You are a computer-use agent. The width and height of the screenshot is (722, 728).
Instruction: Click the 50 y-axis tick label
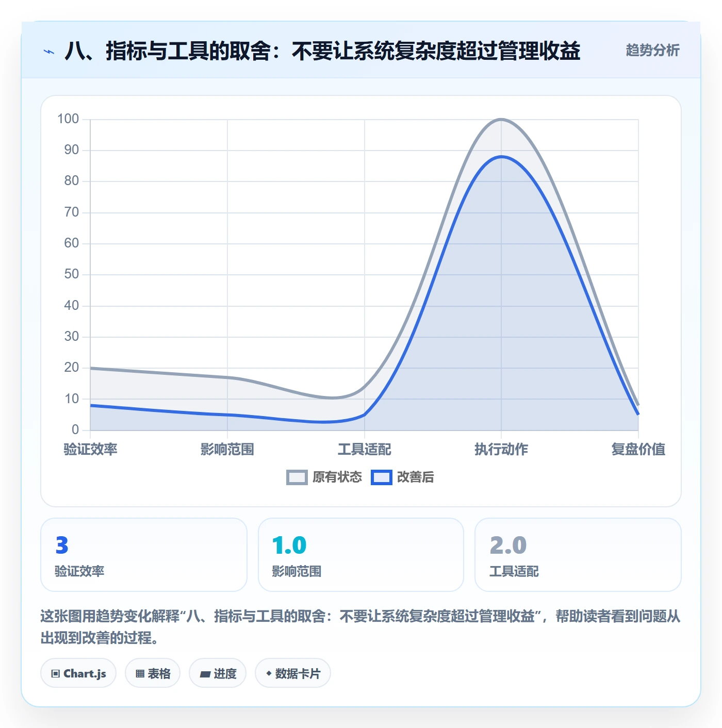click(72, 274)
